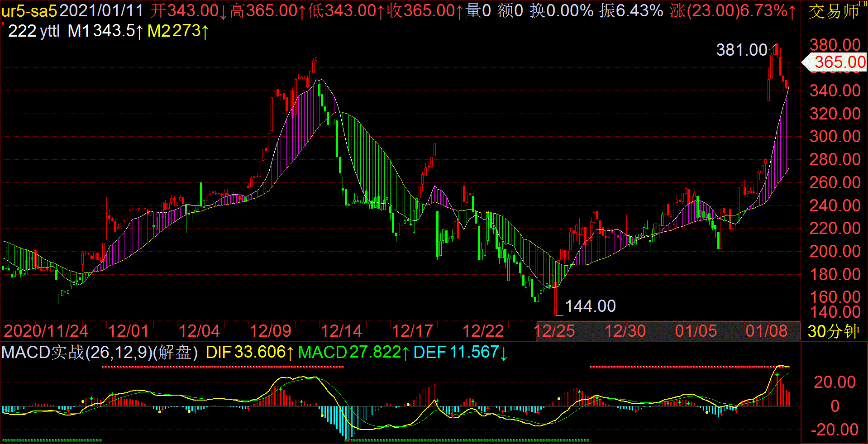Viewport: 868px width, 444px height.
Task: Click the 340.00 price axis label
Action: tap(835, 91)
